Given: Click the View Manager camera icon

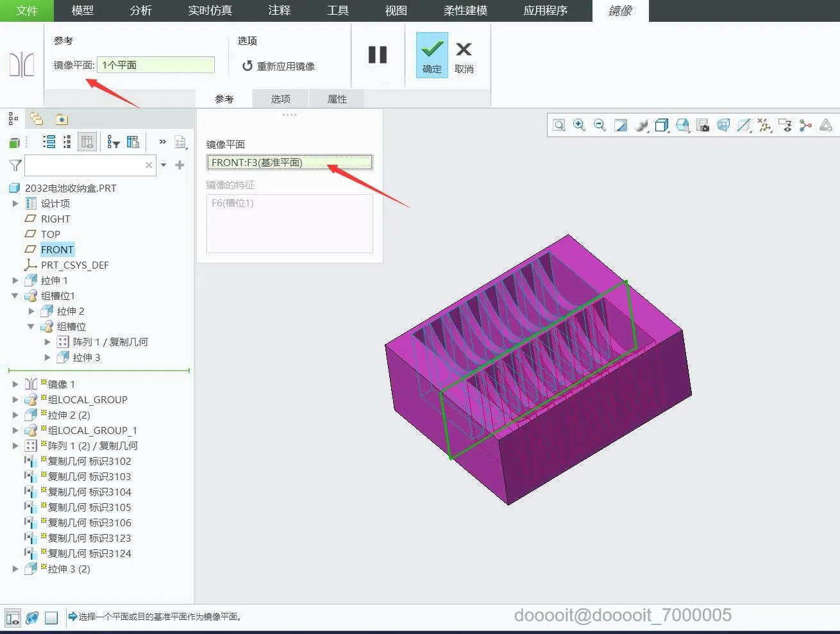Looking at the screenshot, I should pyautogui.click(x=703, y=125).
